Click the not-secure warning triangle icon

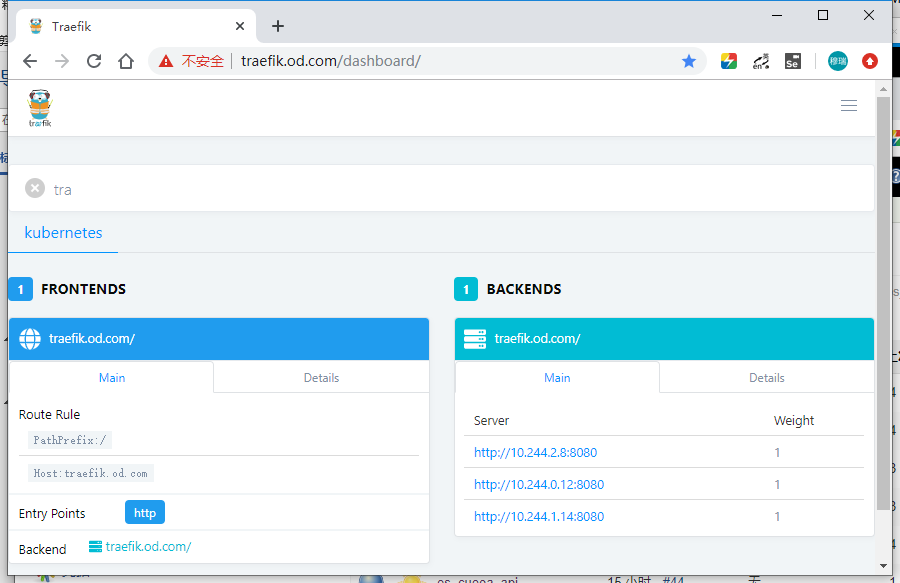pos(166,61)
